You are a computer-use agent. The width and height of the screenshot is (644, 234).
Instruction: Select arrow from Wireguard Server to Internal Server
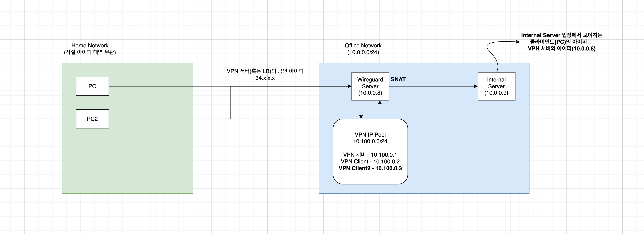[x=433, y=86]
